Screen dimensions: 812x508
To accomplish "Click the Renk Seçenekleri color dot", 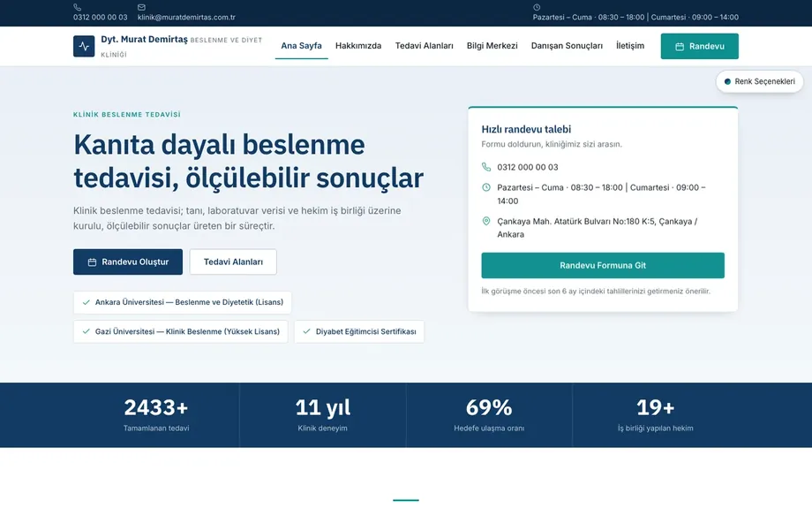I will coord(727,81).
